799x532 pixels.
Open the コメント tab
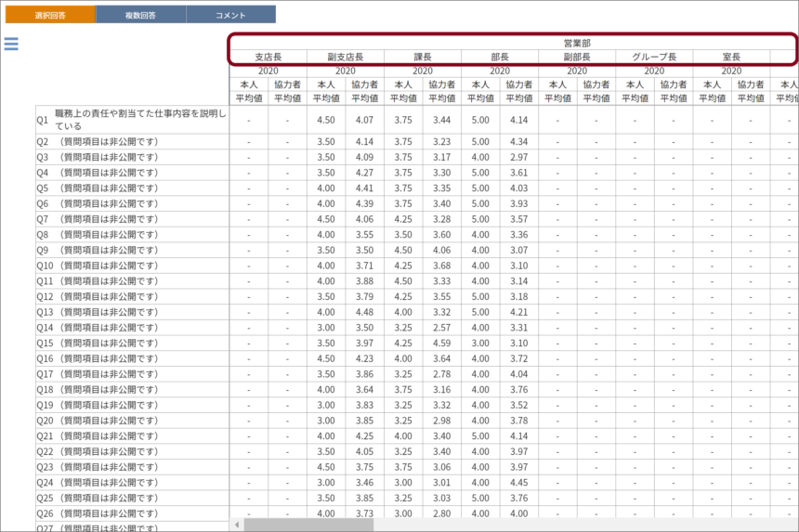pos(230,15)
